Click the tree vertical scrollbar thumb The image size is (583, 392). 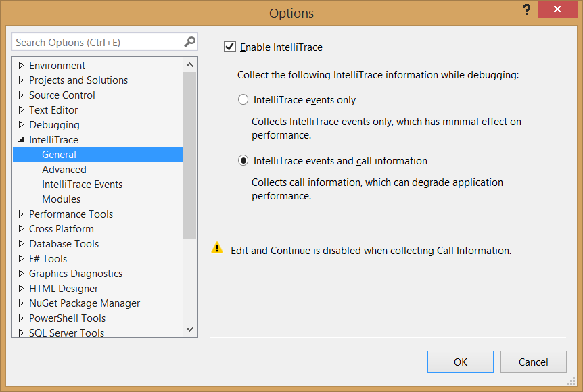(189, 155)
